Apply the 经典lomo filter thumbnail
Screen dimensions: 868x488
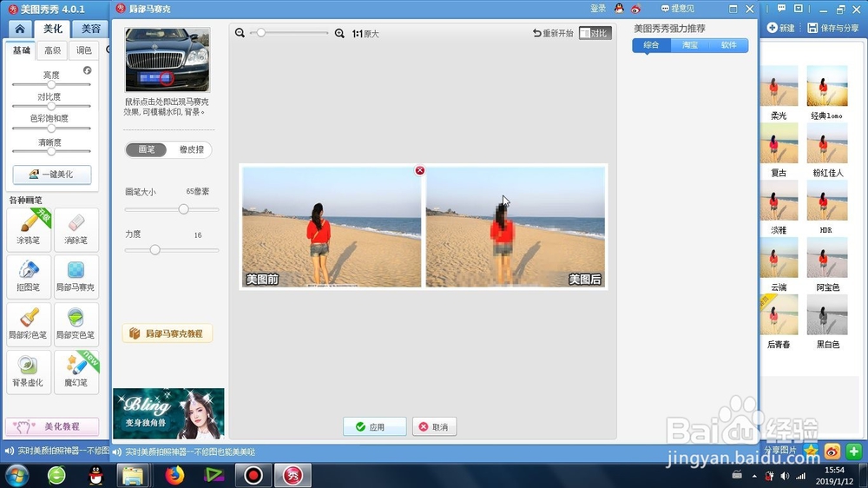click(827, 86)
